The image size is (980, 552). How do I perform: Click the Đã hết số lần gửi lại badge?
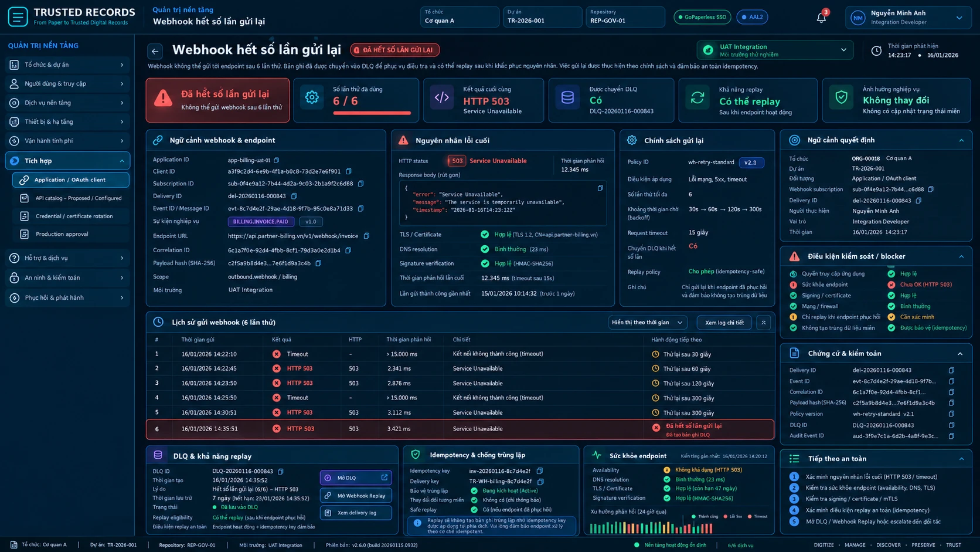[x=395, y=50]
